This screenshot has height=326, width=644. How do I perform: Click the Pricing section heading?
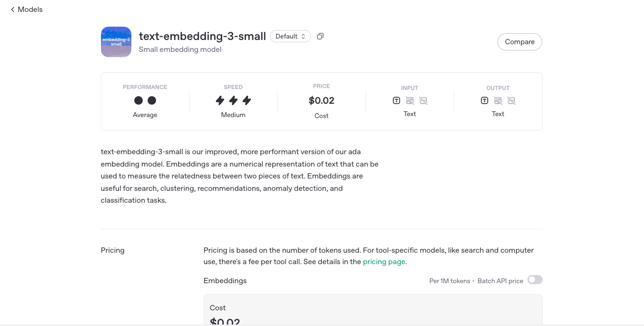click(113, 250)
